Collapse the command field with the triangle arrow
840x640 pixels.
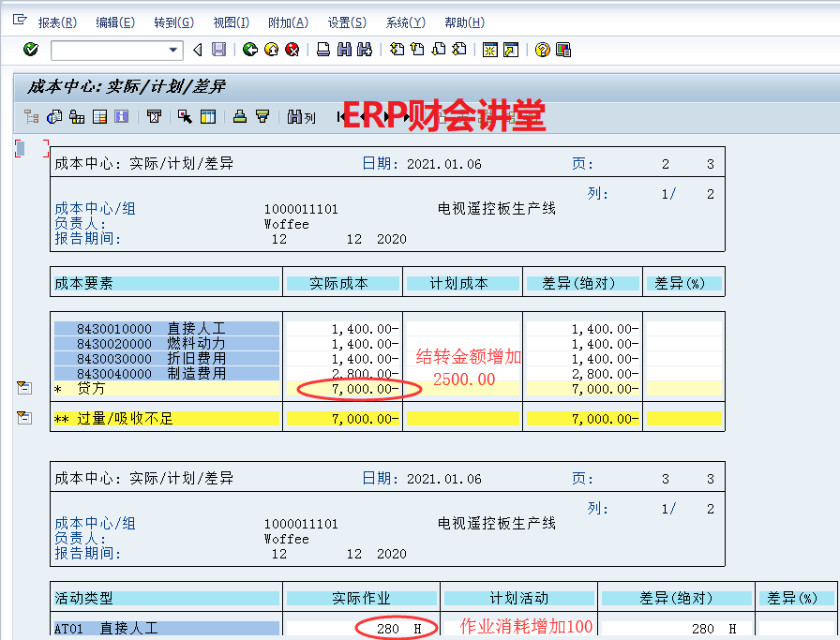(197, 50)
